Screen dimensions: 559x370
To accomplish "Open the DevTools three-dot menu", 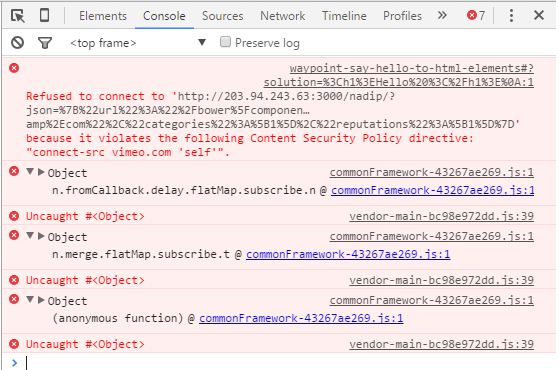I will [x=511, y=16].
